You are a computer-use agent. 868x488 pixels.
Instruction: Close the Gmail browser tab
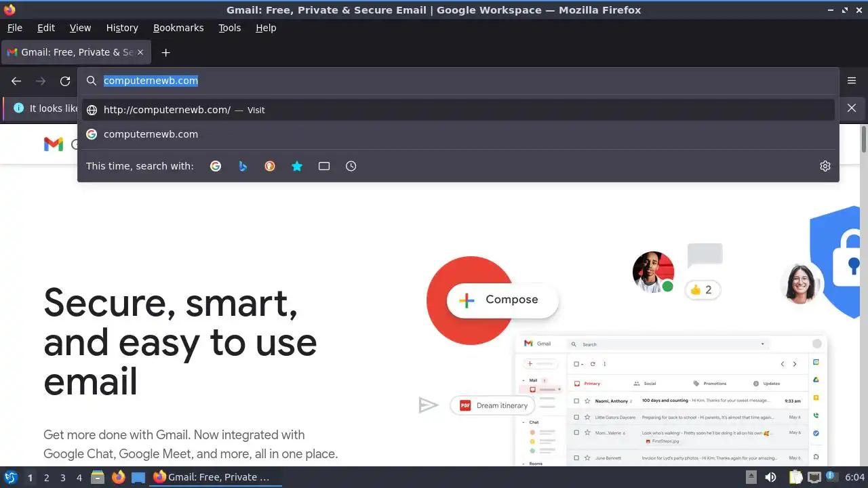[140, 52]
